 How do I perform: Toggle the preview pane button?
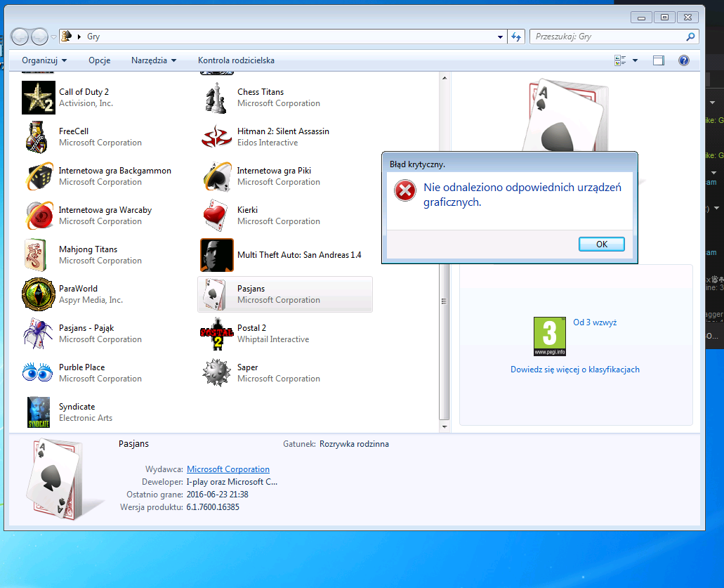pyautogui.click(x=658, y=60)
